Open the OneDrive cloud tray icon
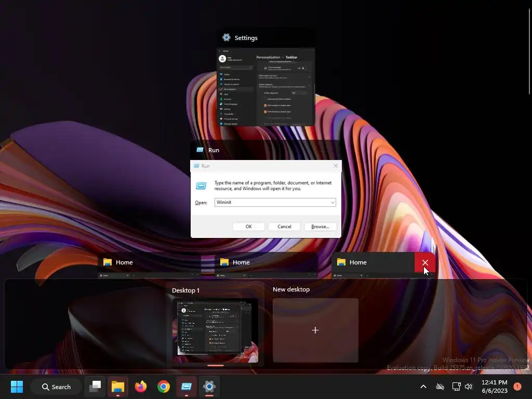This screenshot has width=532, height=399. pos(440,387)
